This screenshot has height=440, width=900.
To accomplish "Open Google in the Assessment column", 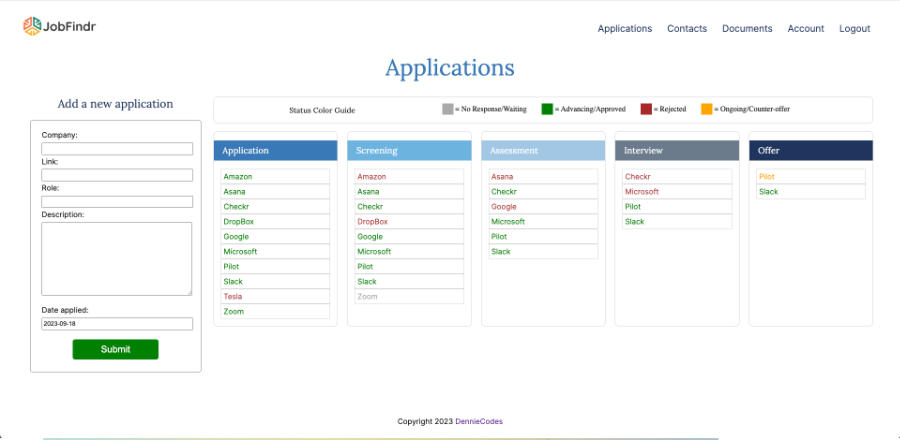I will tap(543, 207).
